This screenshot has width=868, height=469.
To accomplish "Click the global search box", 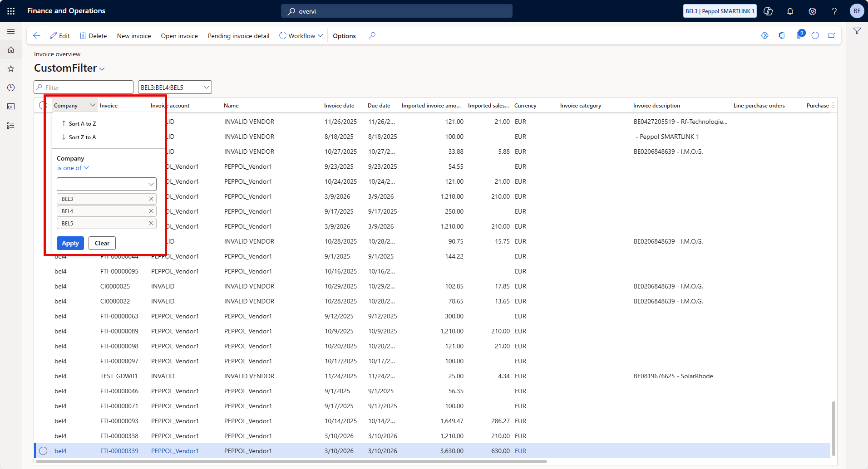I will (x=397, y=11).
